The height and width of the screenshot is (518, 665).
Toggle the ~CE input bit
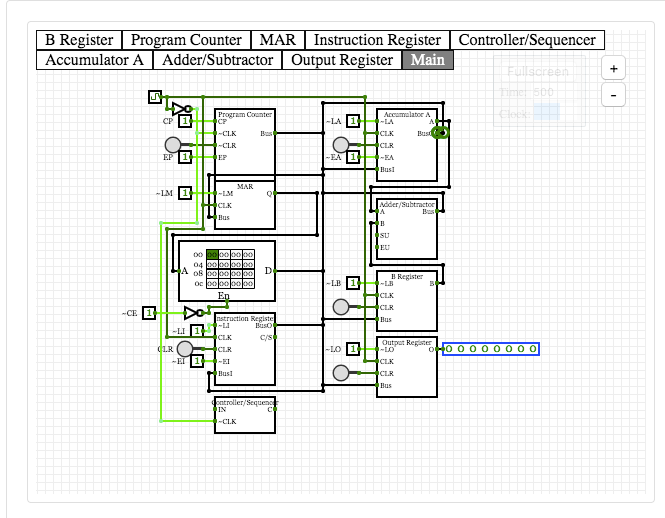150,313
